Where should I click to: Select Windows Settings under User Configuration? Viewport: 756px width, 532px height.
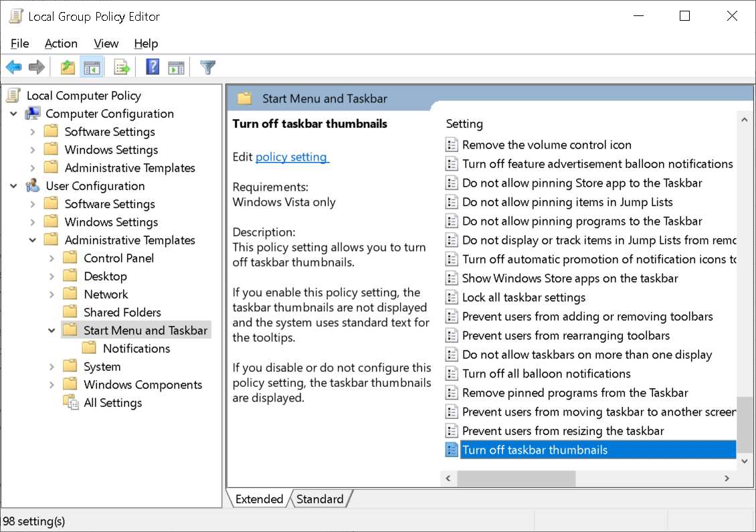click(111, 222)
